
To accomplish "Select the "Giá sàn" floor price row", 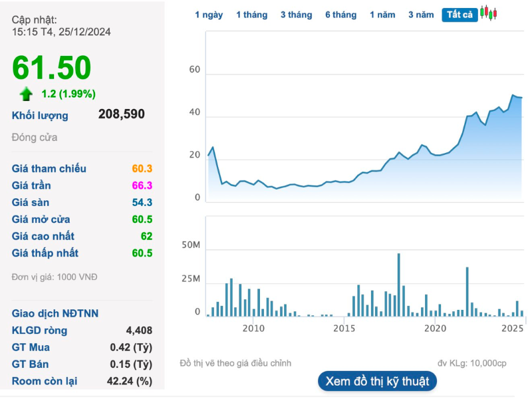I will 82,202.
